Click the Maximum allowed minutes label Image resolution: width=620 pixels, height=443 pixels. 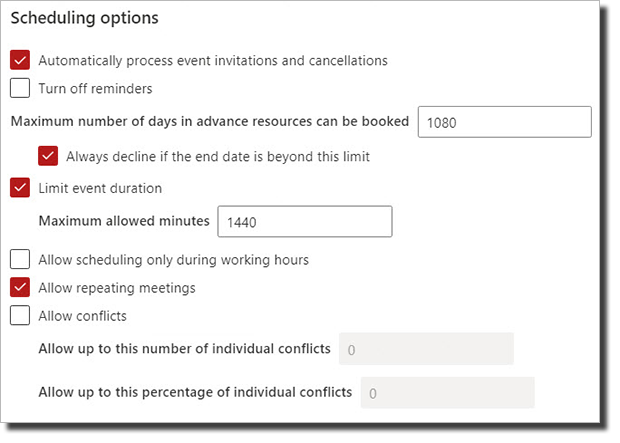click(124, 221)
